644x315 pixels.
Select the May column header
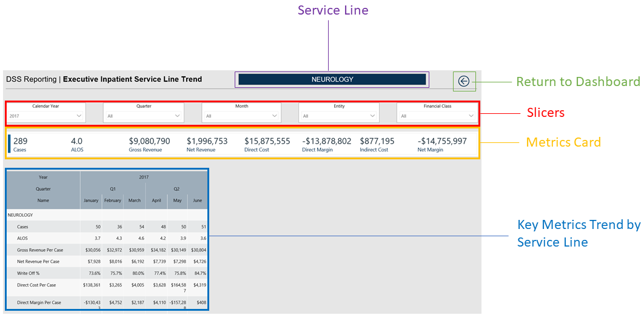(x=178, y=201)
